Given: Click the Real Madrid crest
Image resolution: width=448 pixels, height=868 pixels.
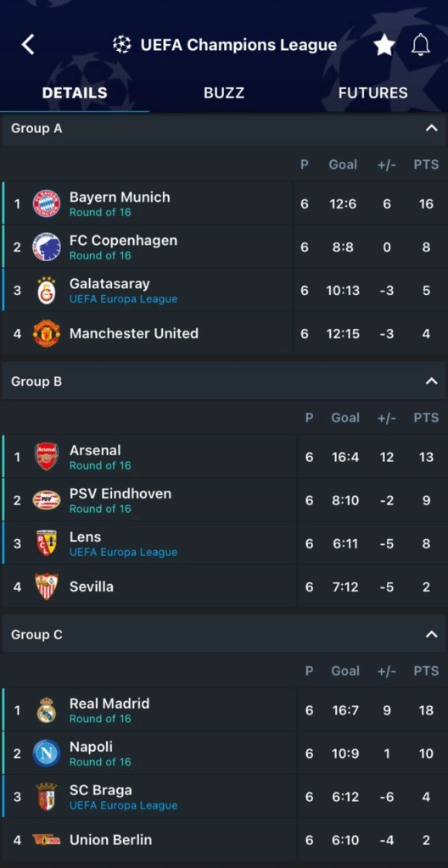Looking at the screenshot, I should click(47, 709).
